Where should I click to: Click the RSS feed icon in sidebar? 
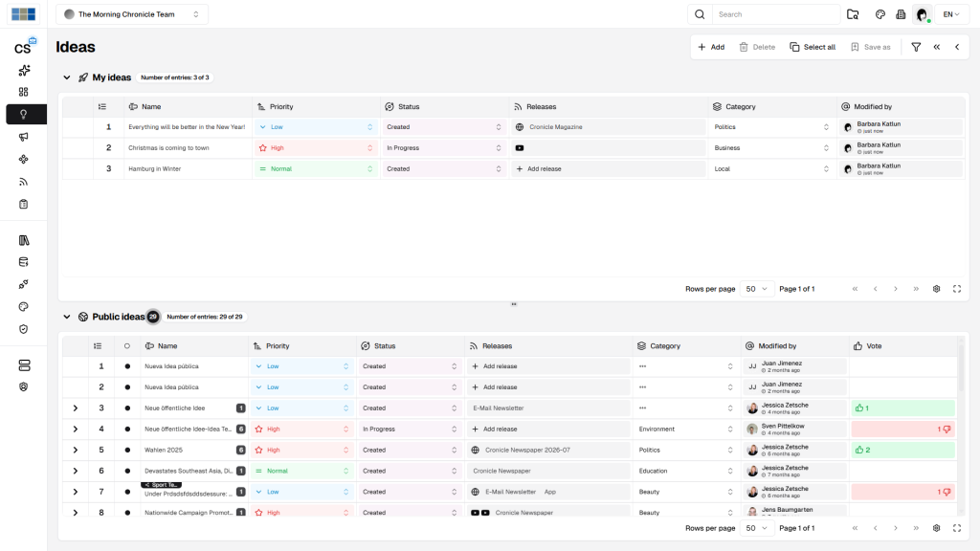click(23, 182)
